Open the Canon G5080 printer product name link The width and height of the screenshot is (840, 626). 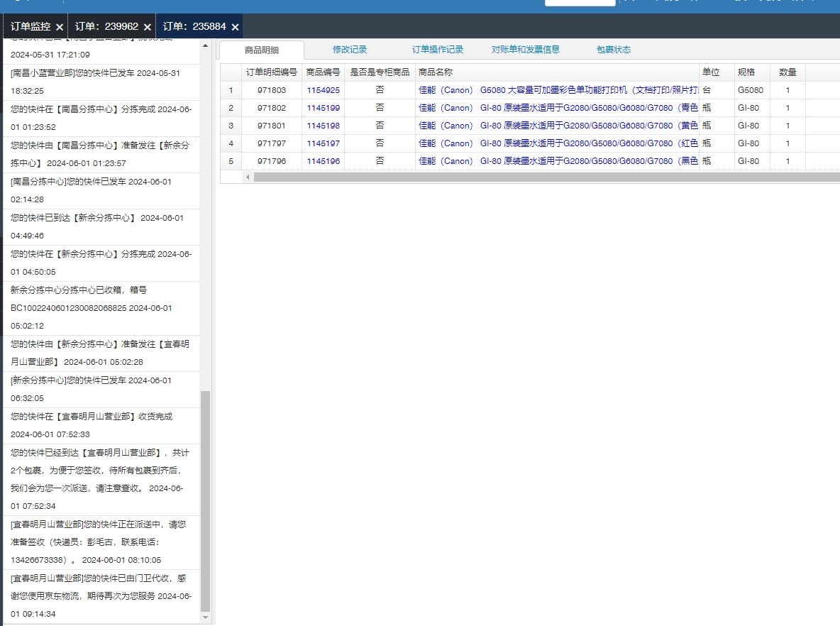[558, 90]
